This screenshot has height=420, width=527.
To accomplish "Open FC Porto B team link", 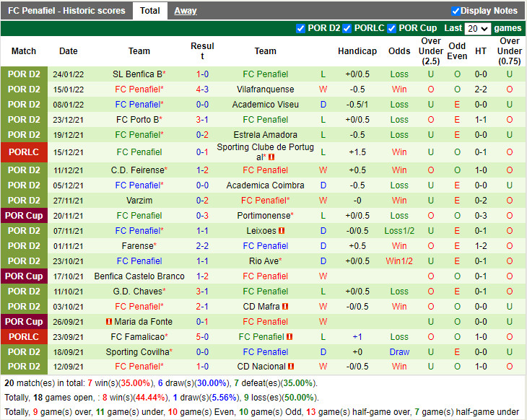I will tap(137, 120).
